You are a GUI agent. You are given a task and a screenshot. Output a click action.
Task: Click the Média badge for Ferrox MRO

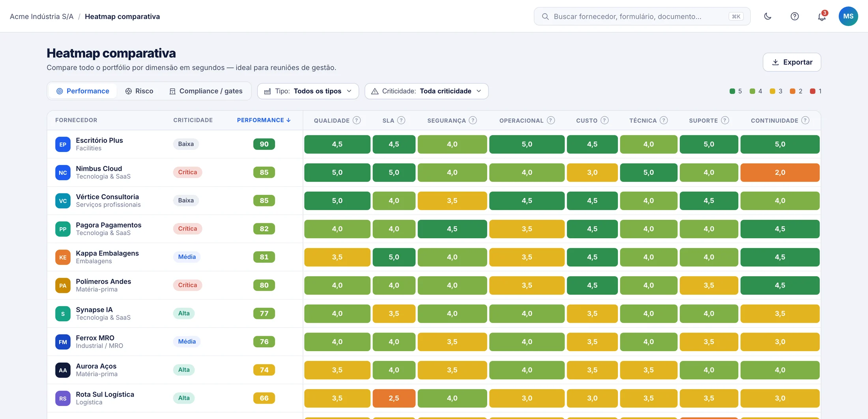[x=187, y=341]
